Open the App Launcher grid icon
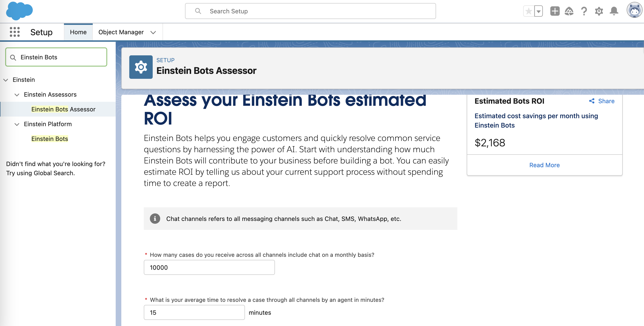The image size is (644, 326). tap(15, 32)
